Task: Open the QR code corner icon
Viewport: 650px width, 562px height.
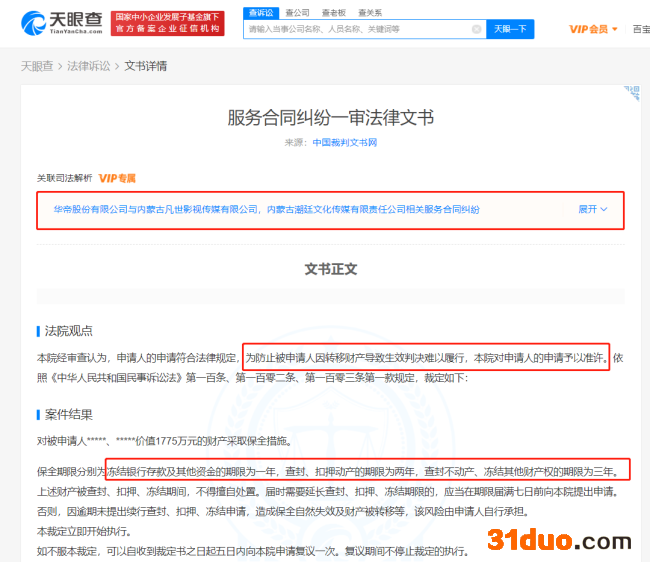Action: coord(632,93)
